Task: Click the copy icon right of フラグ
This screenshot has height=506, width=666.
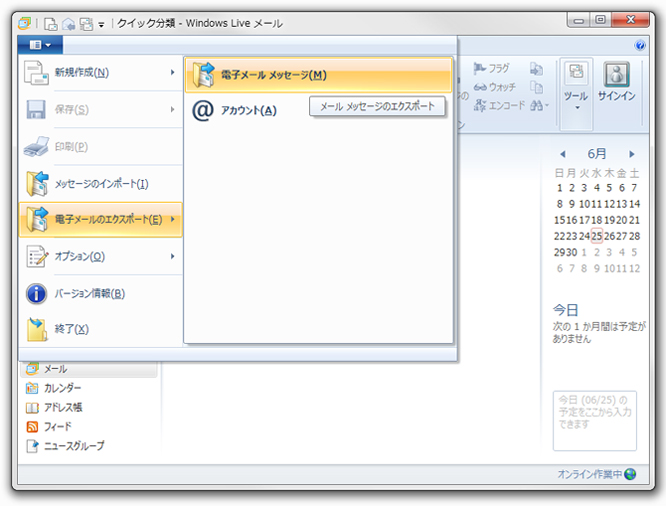Action: tap(536, 69)
